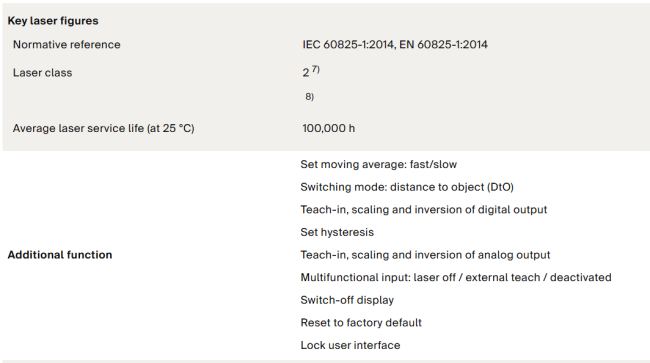The width and height of the screenshot is (650, 363).
Task: Click the Additional function heading
Action: point(60,254)
